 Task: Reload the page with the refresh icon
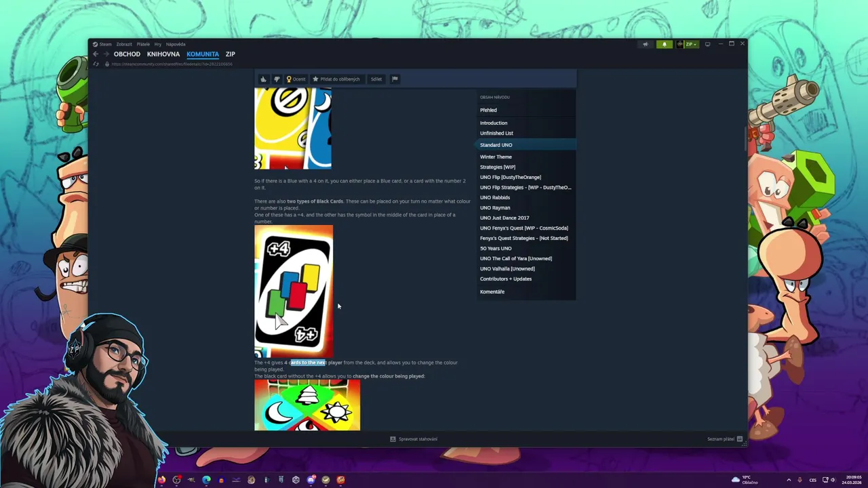tap(96, 64)
